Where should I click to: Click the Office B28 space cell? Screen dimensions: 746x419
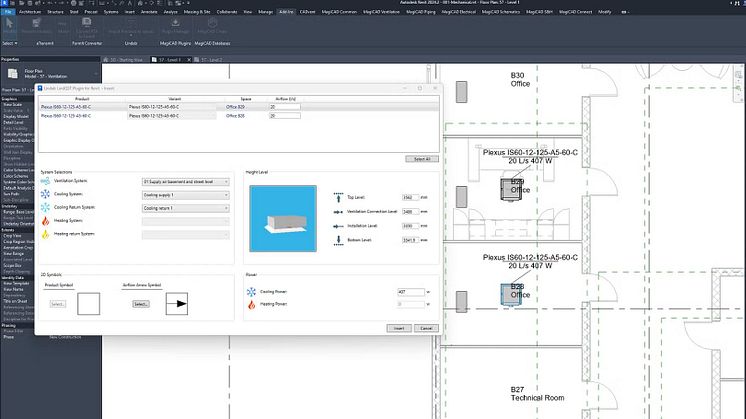click(x=235, y=116)
